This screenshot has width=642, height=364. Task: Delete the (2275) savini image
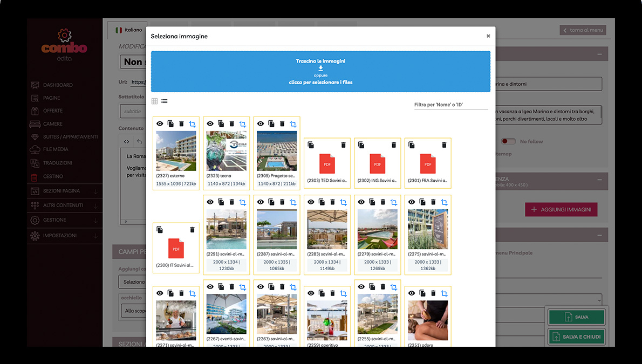pyautogui.click(x=433, y=202)
